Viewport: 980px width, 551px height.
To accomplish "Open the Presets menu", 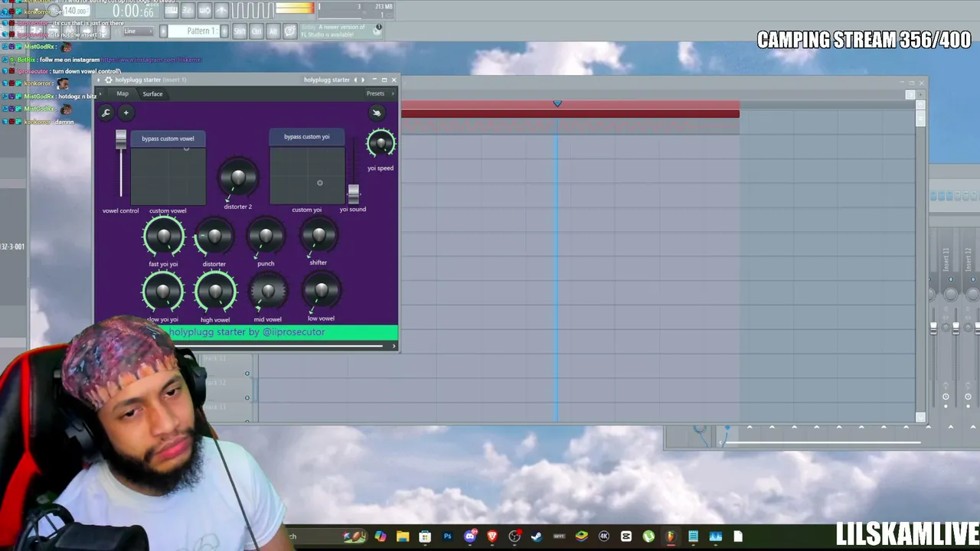I will point(375,94).
